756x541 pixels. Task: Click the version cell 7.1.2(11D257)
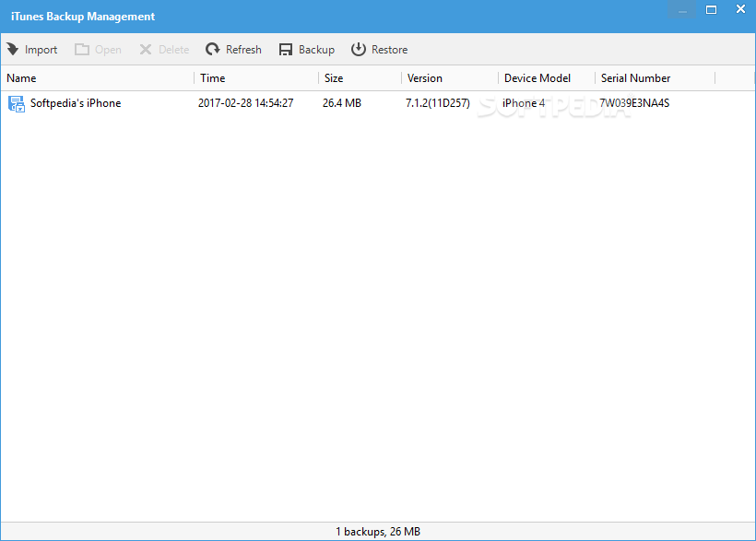pyautogui.click(x=438, y=103)
